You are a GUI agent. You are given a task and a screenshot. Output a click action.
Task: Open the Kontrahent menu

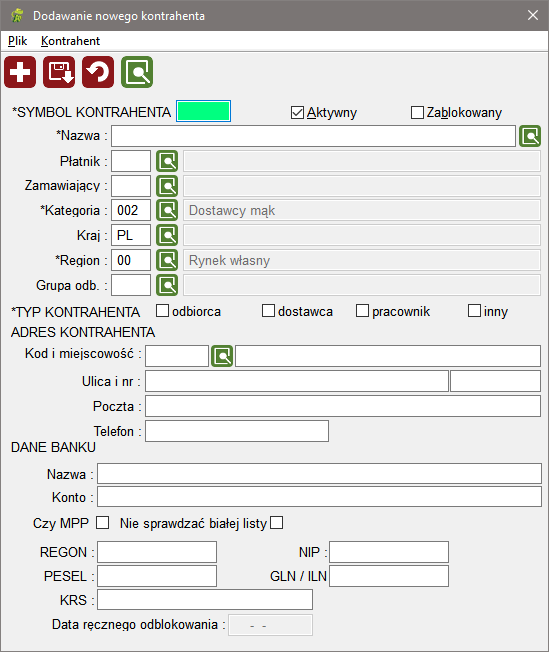click(70, 41)
